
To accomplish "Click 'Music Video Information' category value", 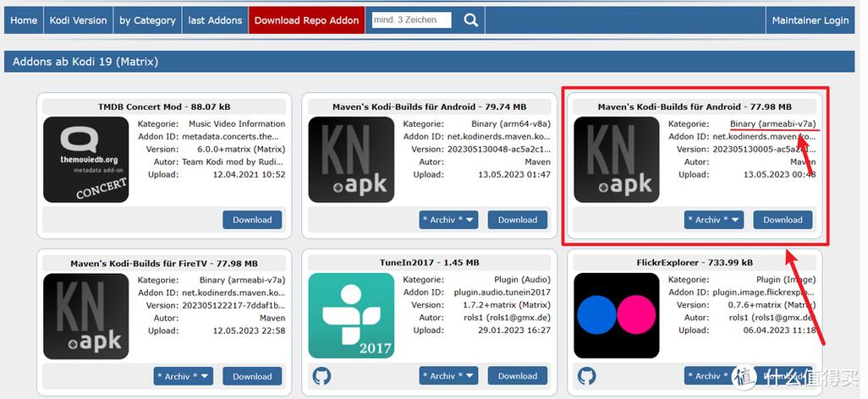I will click(x=237, y=124).
